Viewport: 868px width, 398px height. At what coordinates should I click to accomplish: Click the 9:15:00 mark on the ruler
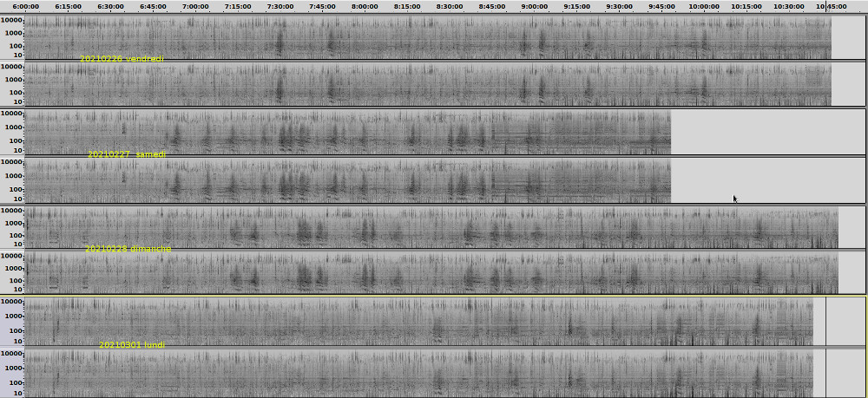(x=577, y=6)
